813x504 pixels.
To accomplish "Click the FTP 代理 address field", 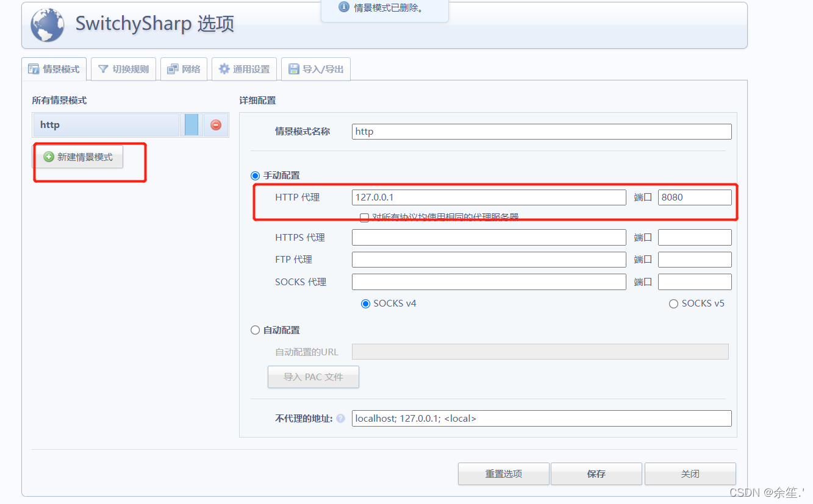I will [x=489, y=260].
